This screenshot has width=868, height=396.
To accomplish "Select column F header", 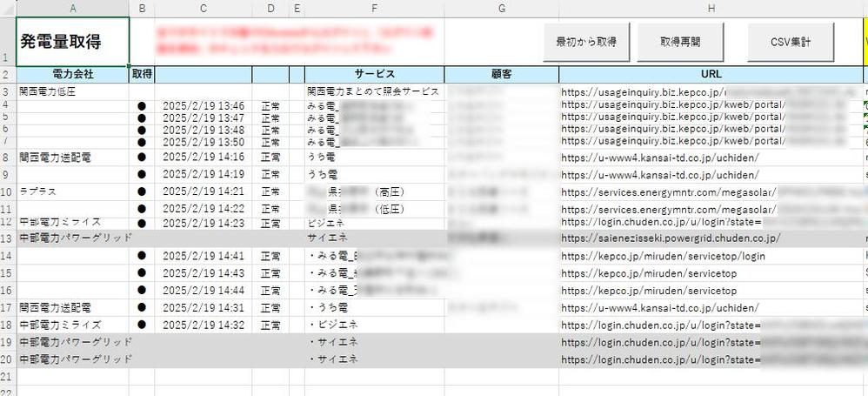I will [x=374, y=9].
